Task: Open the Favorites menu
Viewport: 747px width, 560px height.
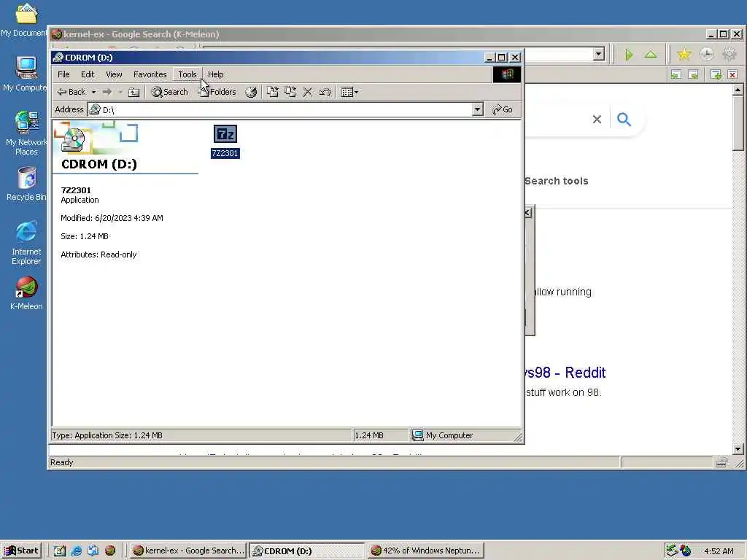Action: pyautogui.click(x=150, y=74)
